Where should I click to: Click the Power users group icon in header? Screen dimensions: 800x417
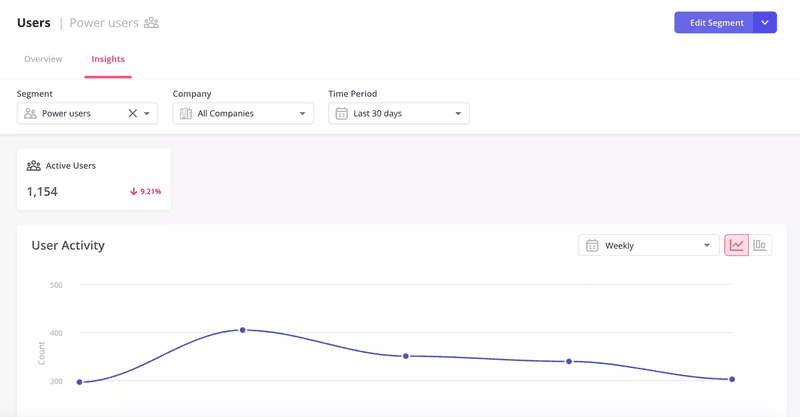pyautogui.click(x=151, y=23)
